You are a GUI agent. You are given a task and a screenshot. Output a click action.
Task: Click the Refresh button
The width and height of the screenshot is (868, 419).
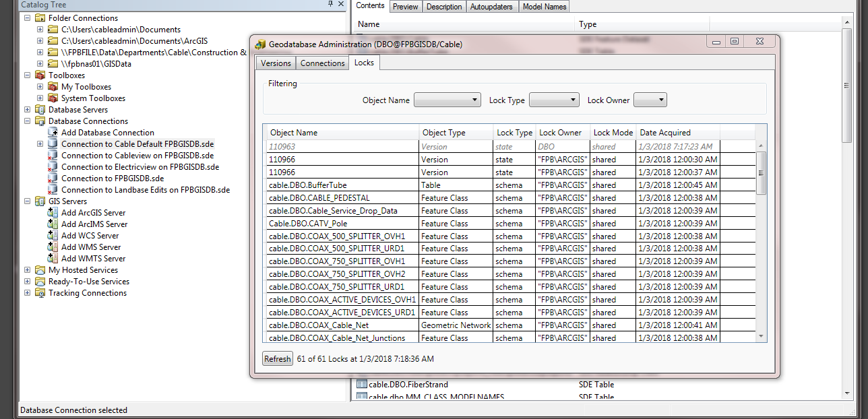click(x=277, y=358)
